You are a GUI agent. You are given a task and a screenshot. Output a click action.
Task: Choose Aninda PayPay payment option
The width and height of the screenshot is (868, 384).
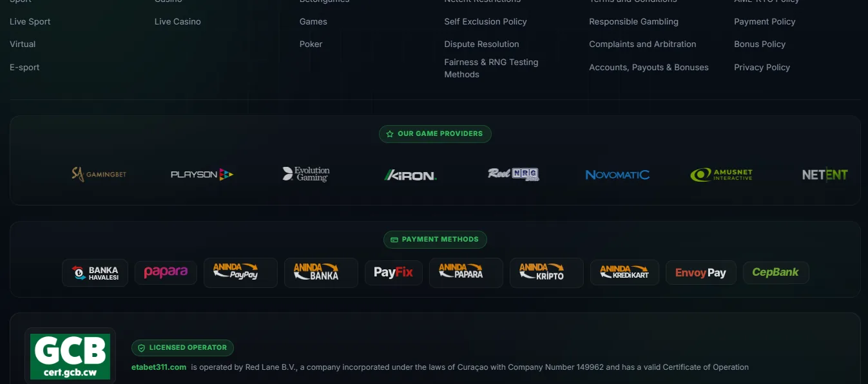[x=240, y=273]
